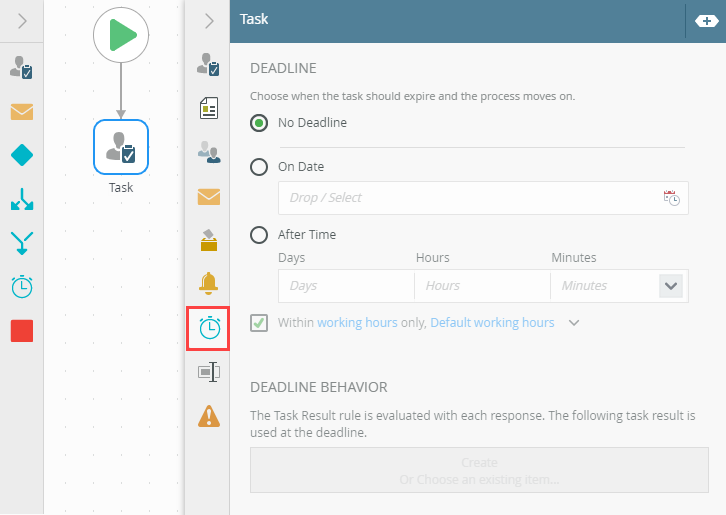This screenshot has width=726, height=515.
Task: Open the Task tab in the configuration panel
Action: point(208,64)
